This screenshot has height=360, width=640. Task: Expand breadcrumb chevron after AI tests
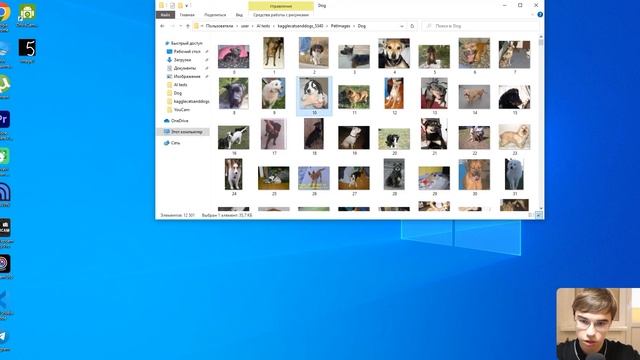[273, 26]
